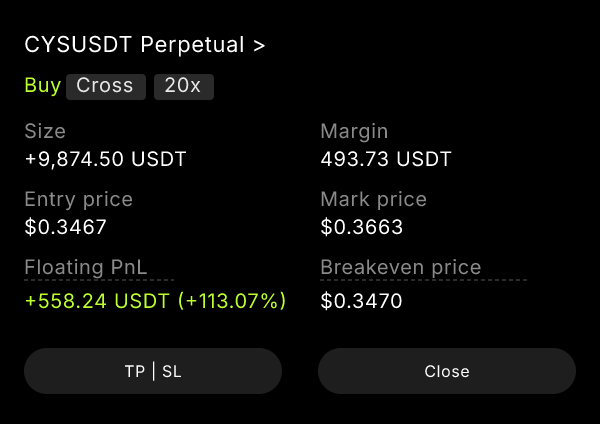600x424 pixels.
Task: Click the $0.3663 mark price value
Action: (362, 227)
